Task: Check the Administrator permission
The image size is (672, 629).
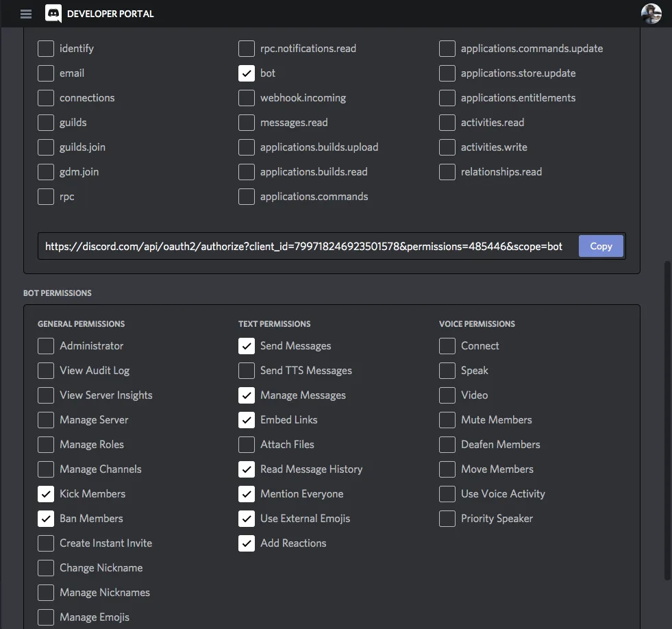Action: (45, 345)
